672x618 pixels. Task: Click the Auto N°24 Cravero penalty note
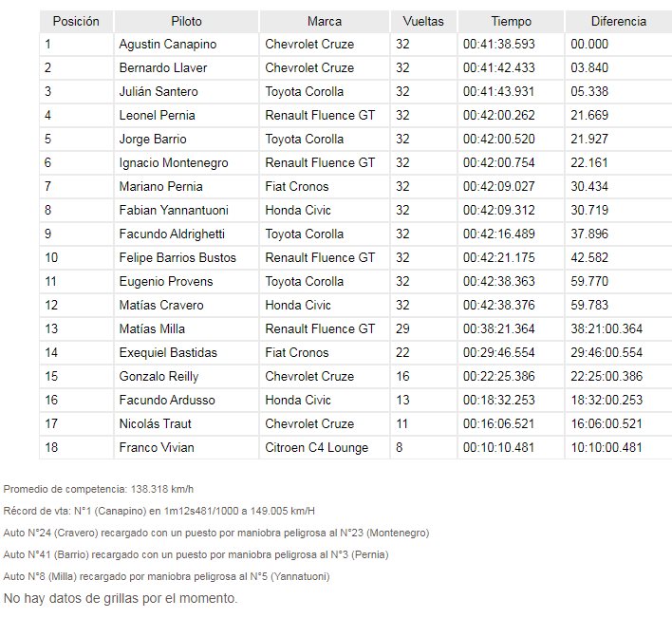click(215, 534)
